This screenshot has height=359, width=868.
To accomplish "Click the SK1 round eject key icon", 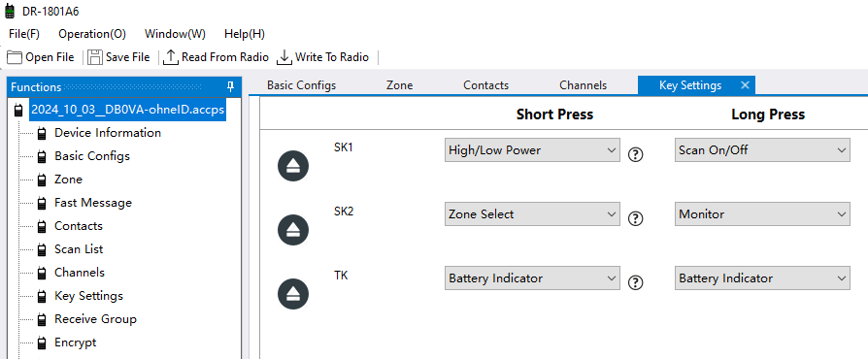I will pos(293,166).
